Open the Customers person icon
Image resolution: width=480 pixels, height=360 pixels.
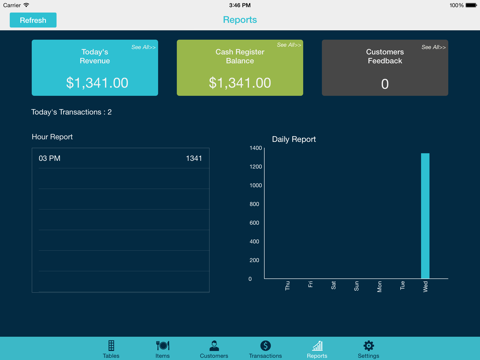214,346
